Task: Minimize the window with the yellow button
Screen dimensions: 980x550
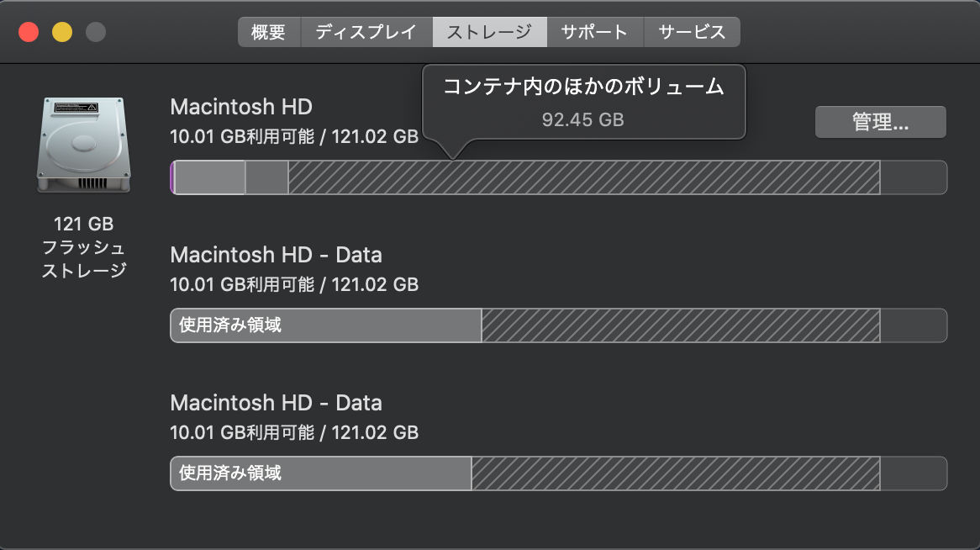Action: tap(62, 33)
